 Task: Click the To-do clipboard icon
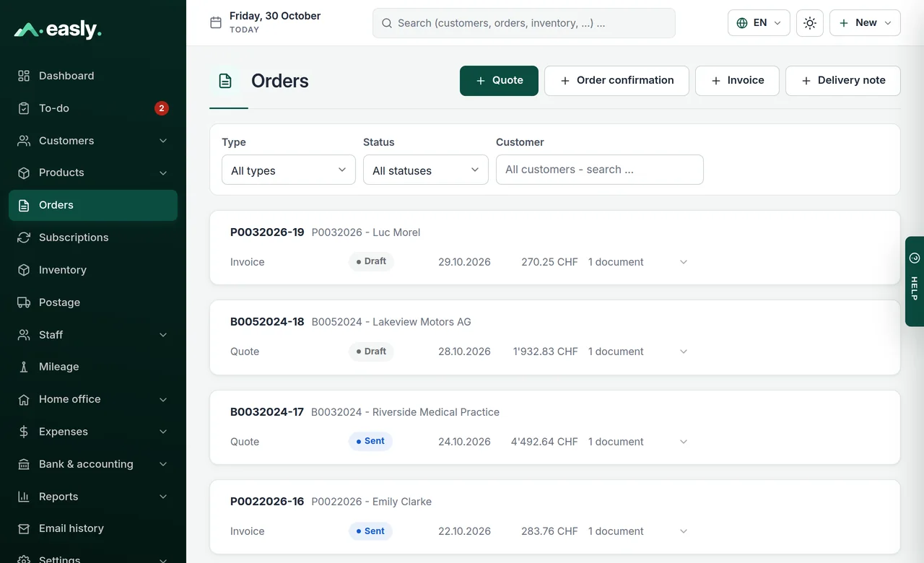pos(24,108)
